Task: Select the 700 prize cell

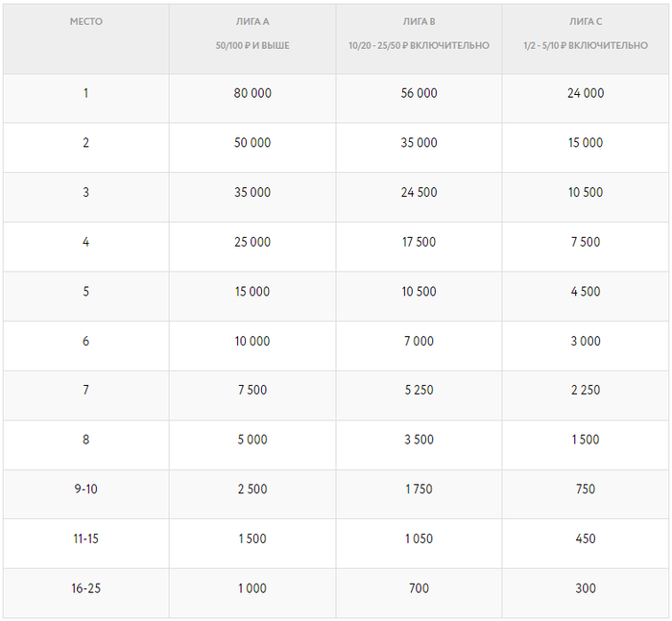Action: click(419, 588)
